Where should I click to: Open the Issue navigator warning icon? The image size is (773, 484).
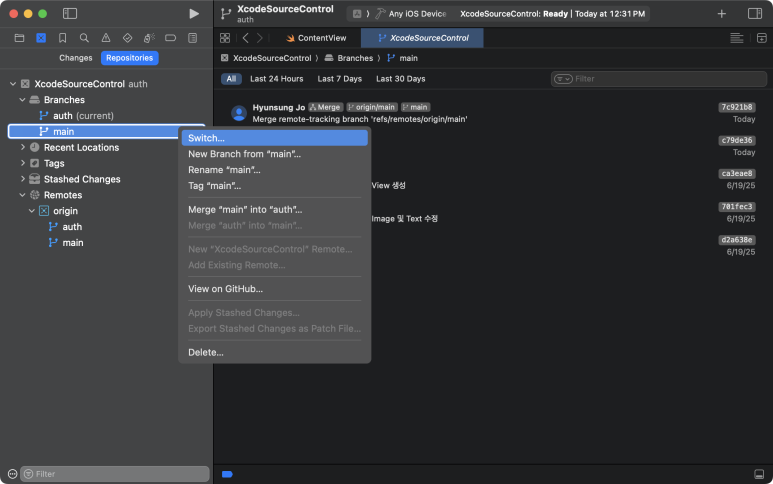[106, 38]
